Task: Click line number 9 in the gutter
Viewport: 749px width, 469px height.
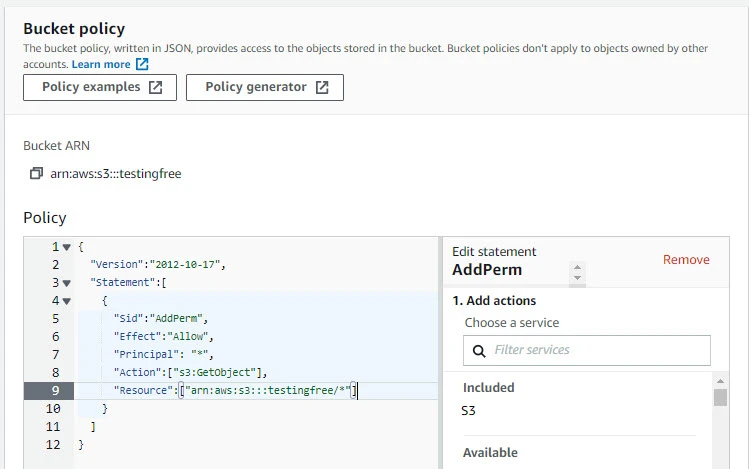Action: tap(55, 391)
